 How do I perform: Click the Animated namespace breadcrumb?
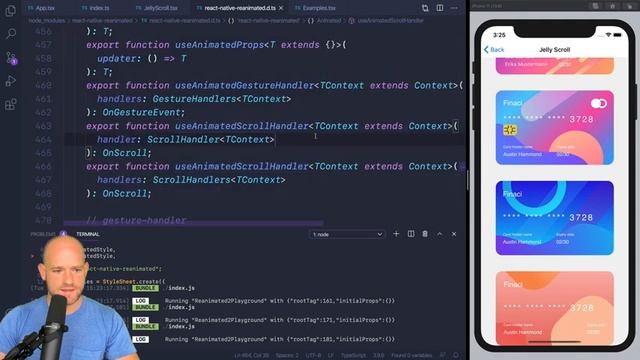[x=324, y=20]
